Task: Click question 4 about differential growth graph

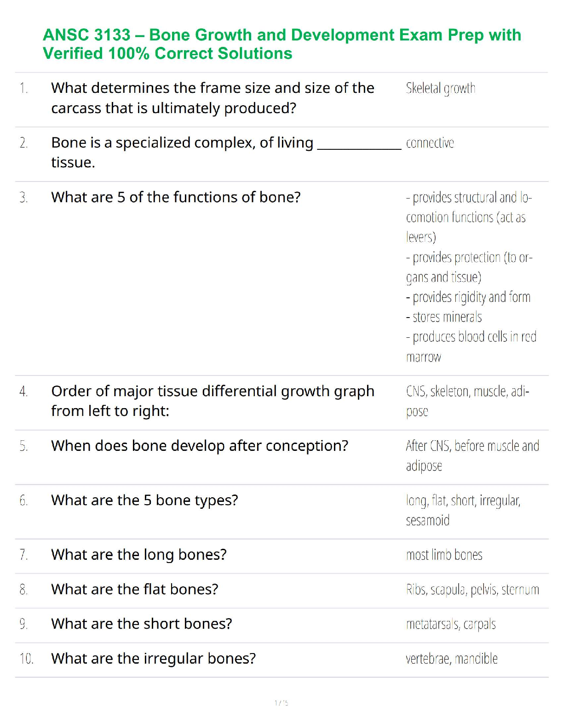Action: 213,401
